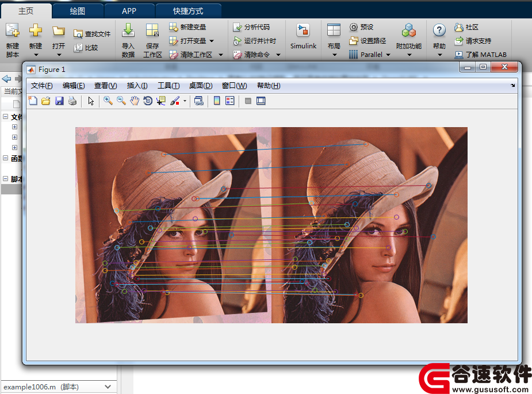Click Save Figure floppy icon

(x=59, y=101)
